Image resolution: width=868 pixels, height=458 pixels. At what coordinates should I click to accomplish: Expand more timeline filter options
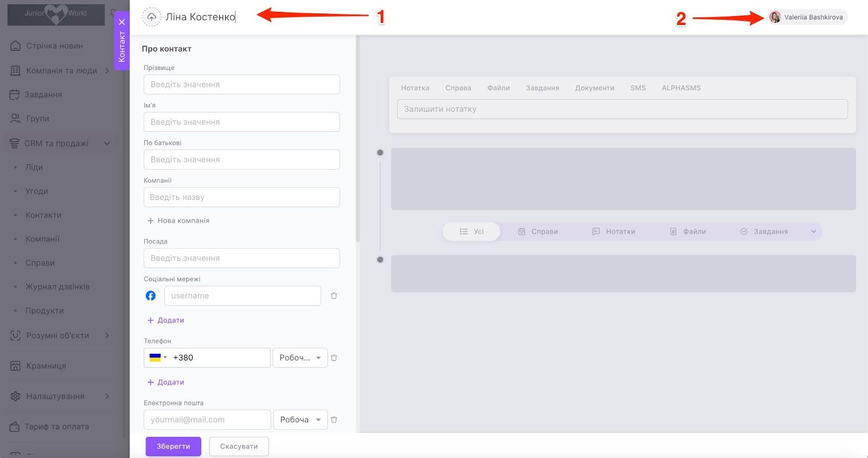(813, 231)
